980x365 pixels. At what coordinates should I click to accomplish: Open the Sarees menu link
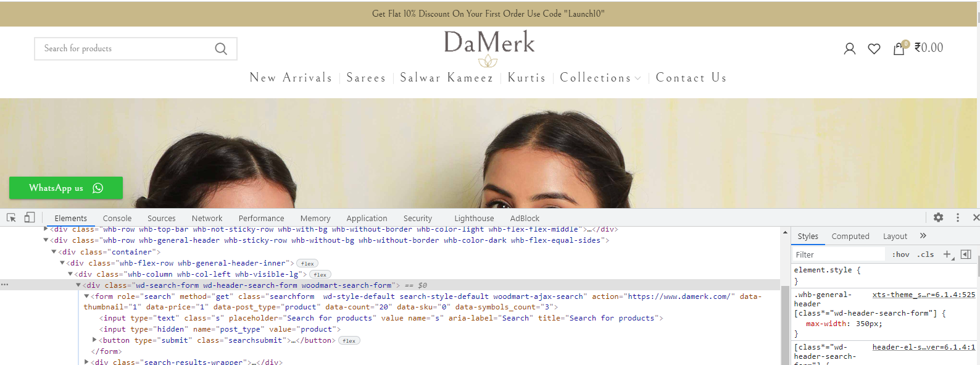click(366, 78)
